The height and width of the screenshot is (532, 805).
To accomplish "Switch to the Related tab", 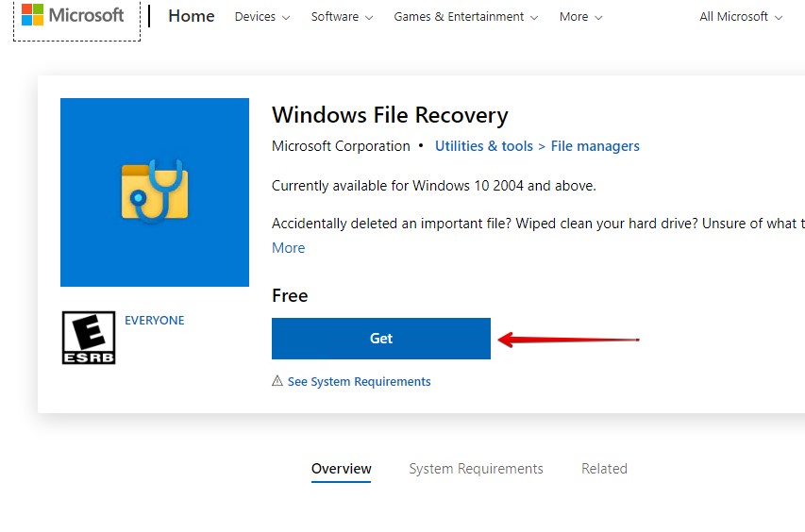I will click(604, 469).
